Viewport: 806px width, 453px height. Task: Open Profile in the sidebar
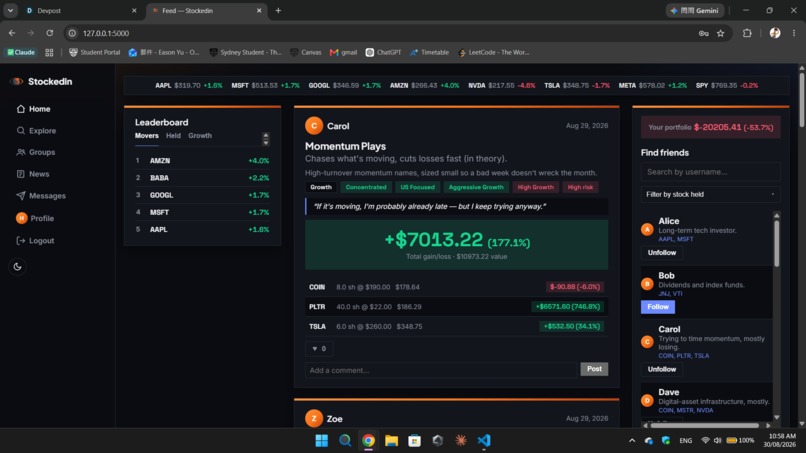(x=35, y=218)
